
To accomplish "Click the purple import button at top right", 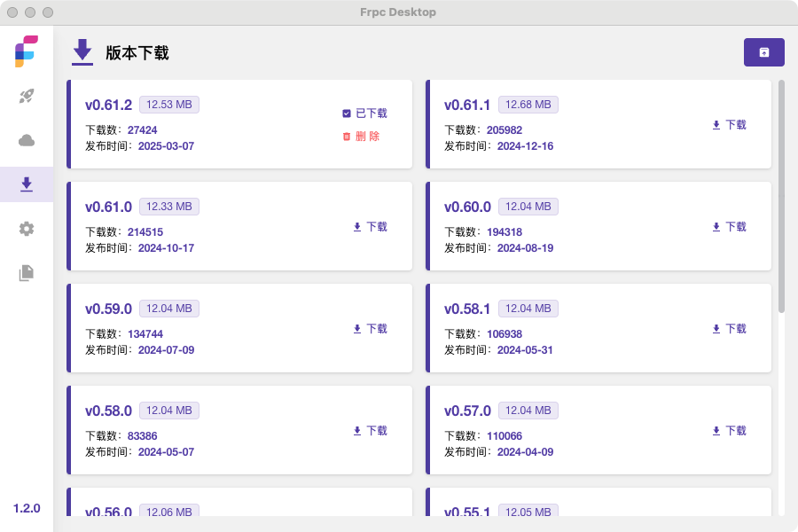I will click(x=764, y=52).
